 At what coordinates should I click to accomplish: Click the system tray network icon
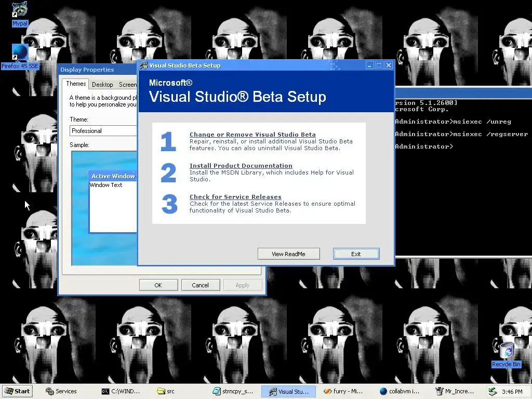click(x=493, y=392)
